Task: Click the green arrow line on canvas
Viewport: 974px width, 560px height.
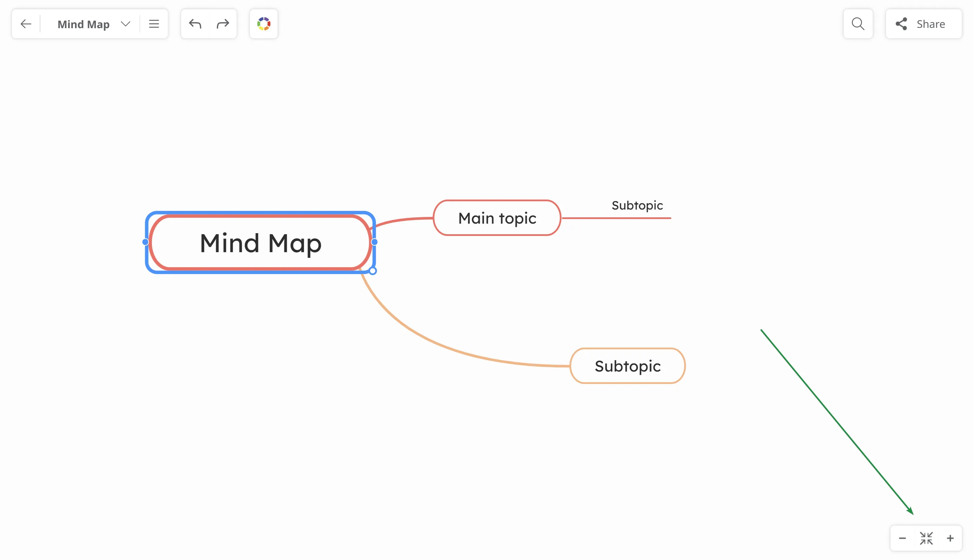Action: pos(837,422)
